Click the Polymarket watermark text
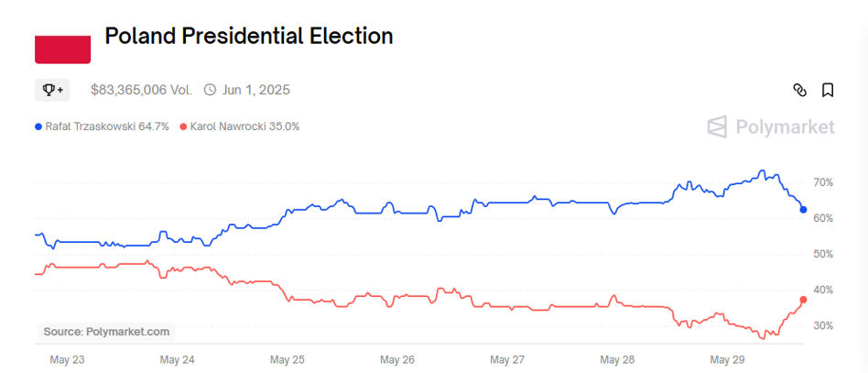Viewport: 868px width, 373px height. pyautogui.click(x=785, y=126)
